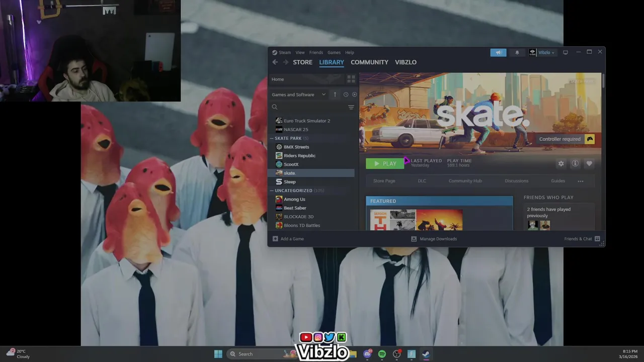Click the library Home button
The height and width of the screenshot is (362, 644).
point(306,79)
